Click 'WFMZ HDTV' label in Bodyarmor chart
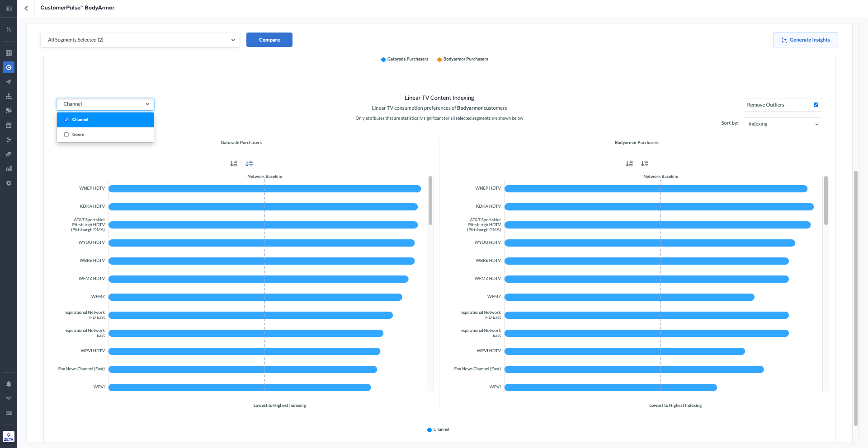Image resolution: width=868 pixels, height=448 pixels. [x=487, y=279]
